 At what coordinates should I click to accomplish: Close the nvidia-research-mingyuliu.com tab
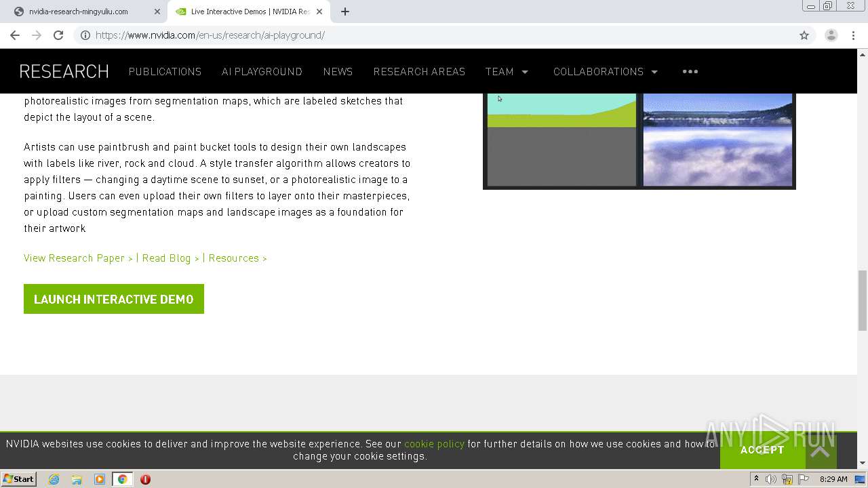[x=157, y=12]
